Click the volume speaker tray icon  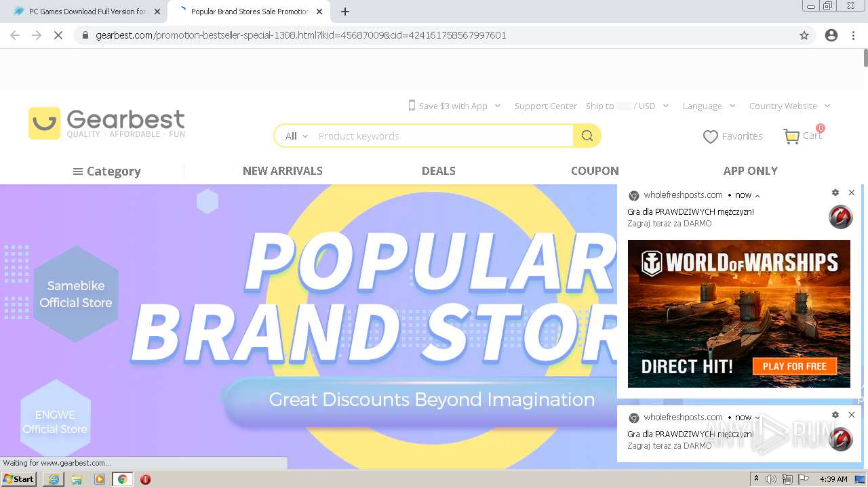[x=771, y=479]
